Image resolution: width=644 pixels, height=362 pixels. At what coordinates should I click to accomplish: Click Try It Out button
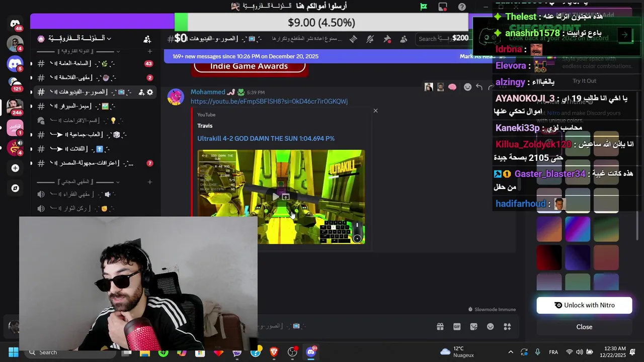click(x=584, y=81)
